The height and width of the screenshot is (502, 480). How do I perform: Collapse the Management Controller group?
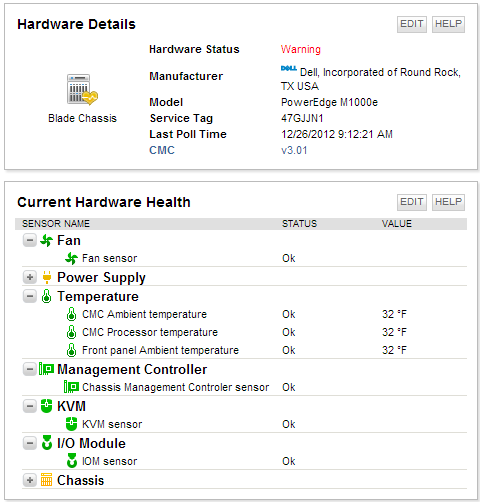tap(30, 369)
